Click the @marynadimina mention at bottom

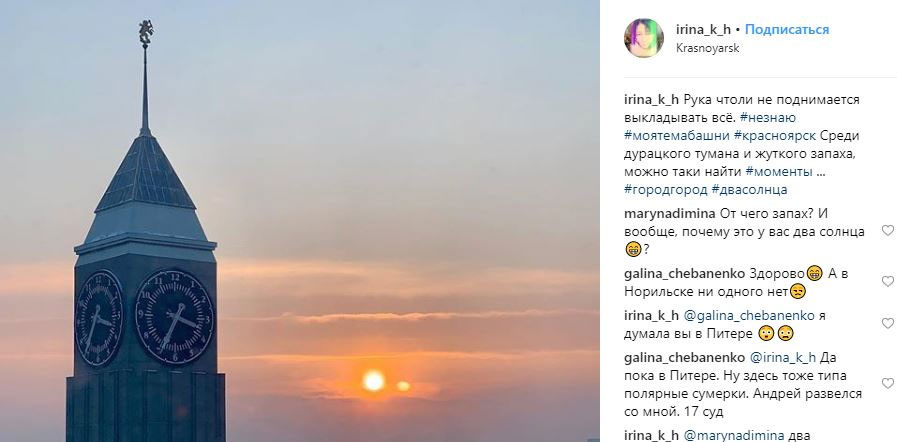point(737,436)
